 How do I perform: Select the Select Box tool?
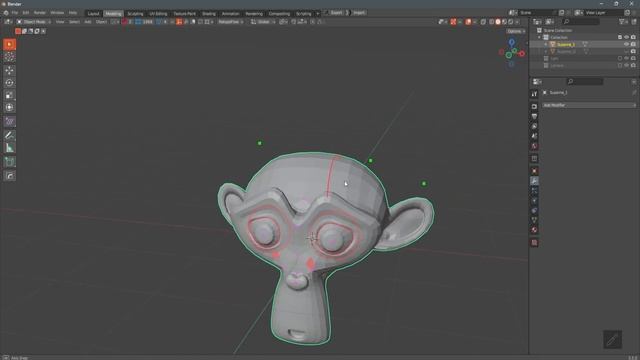(x=9, y=44)
